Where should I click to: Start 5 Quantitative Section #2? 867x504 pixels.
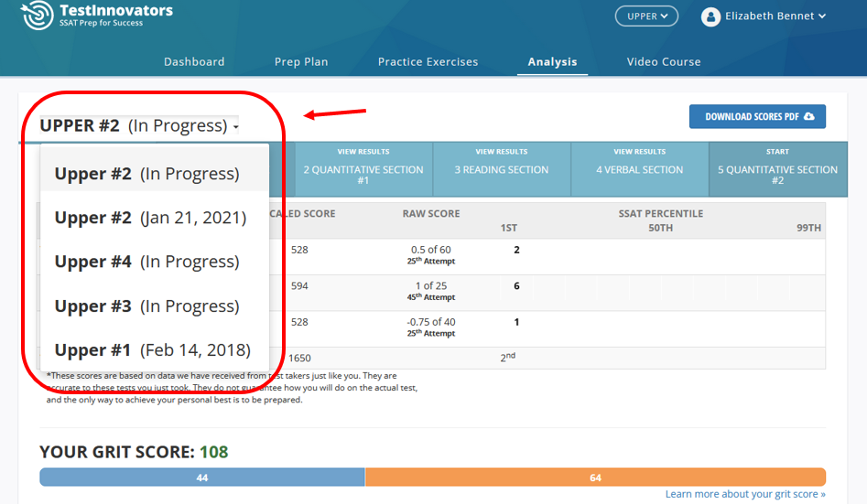click(x=777, y=169)
